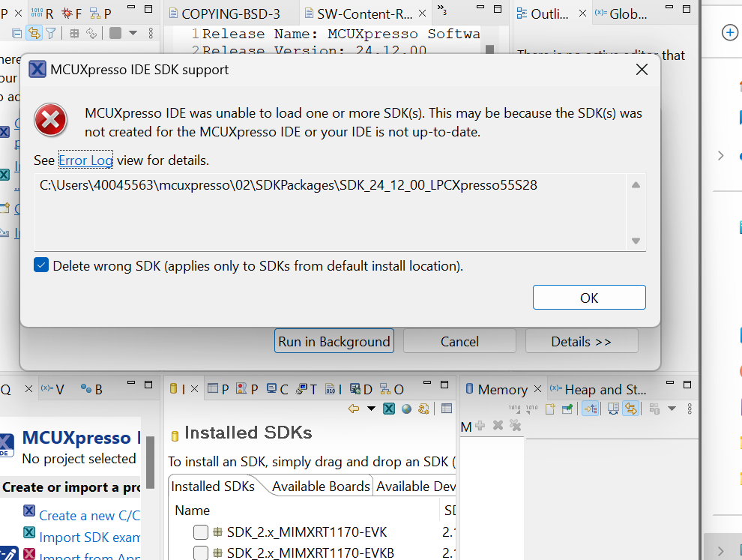Select the Available Devices sub-tab

pos(415,486)
